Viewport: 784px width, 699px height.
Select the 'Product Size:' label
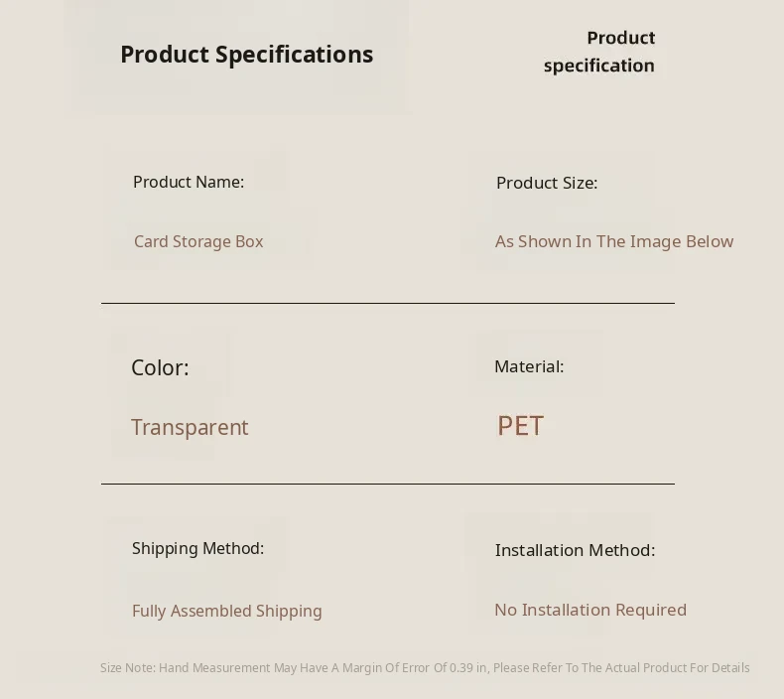(x=547, y=183)
